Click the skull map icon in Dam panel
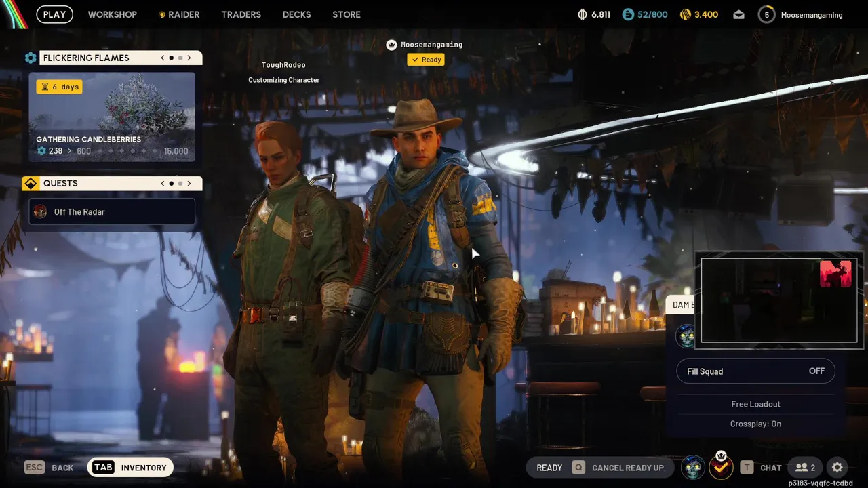 pos(686,335)
